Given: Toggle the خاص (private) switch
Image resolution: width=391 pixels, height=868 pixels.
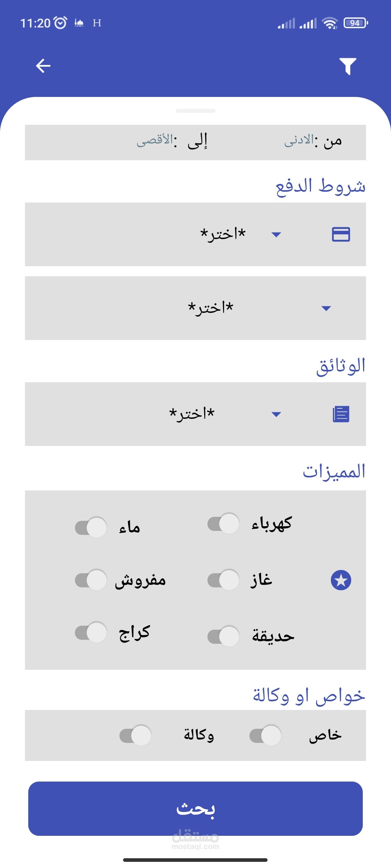Looking at the screenshot, I should click(265, 735).
